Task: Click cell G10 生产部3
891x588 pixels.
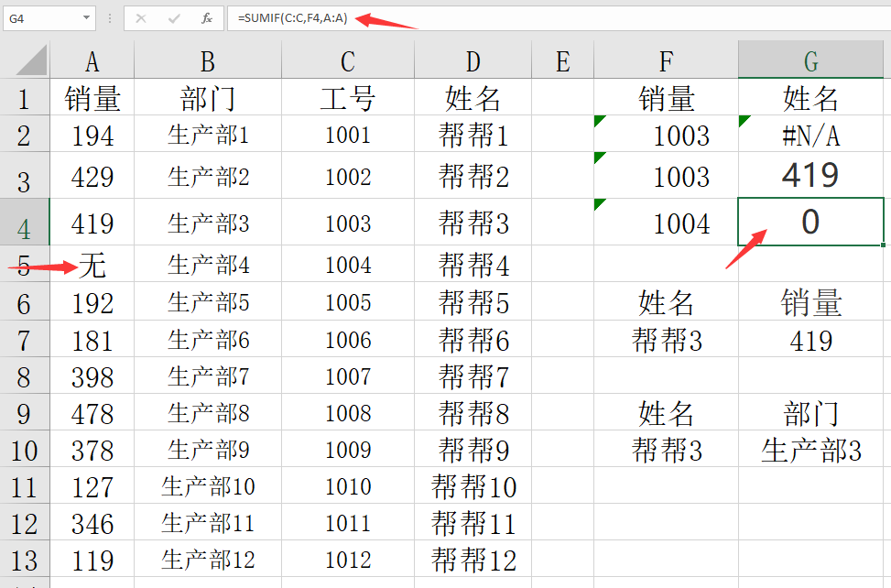Action: tap(811, 449)
